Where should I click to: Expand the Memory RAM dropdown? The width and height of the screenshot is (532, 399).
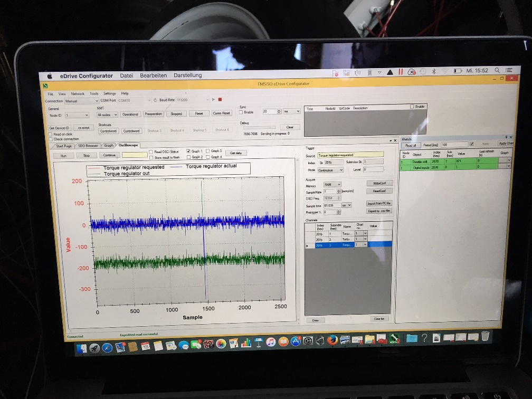coord(332,184)
